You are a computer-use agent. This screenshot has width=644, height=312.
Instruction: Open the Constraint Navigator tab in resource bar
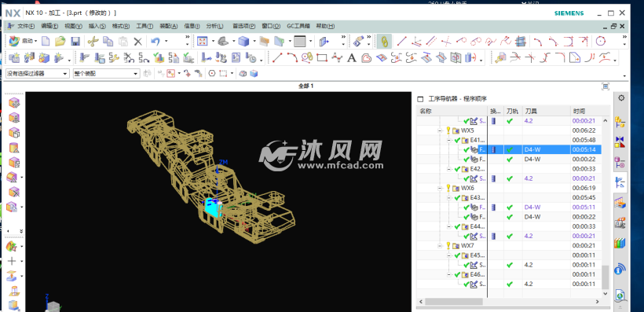click(x=620, y=141)
